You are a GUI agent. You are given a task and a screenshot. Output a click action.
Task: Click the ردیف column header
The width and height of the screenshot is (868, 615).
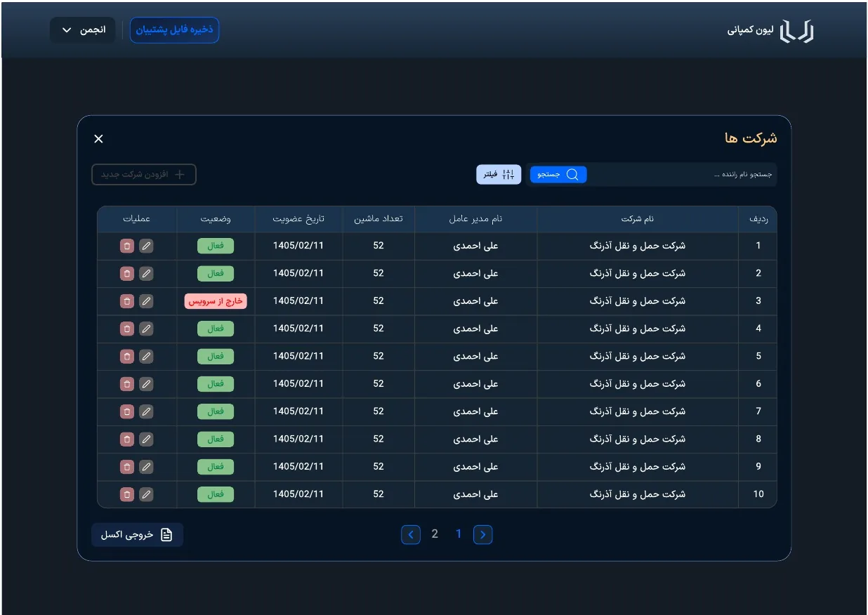click(758, 219)
